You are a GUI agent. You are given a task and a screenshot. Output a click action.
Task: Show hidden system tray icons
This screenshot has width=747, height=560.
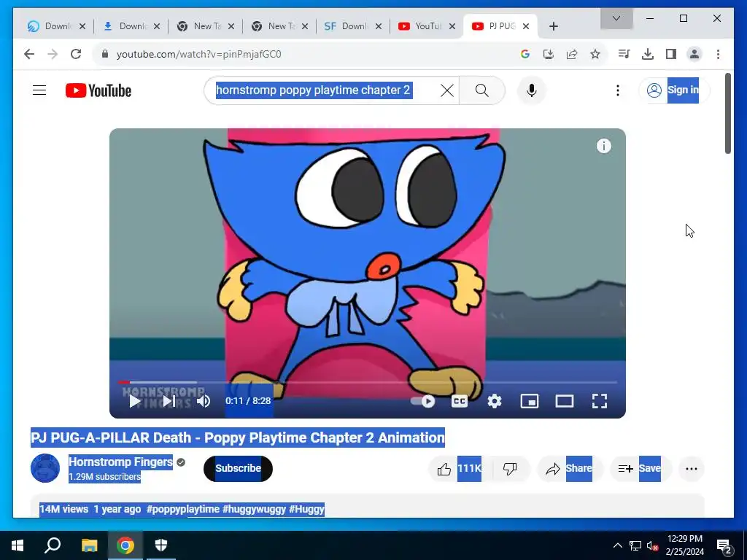pos(617,545)
